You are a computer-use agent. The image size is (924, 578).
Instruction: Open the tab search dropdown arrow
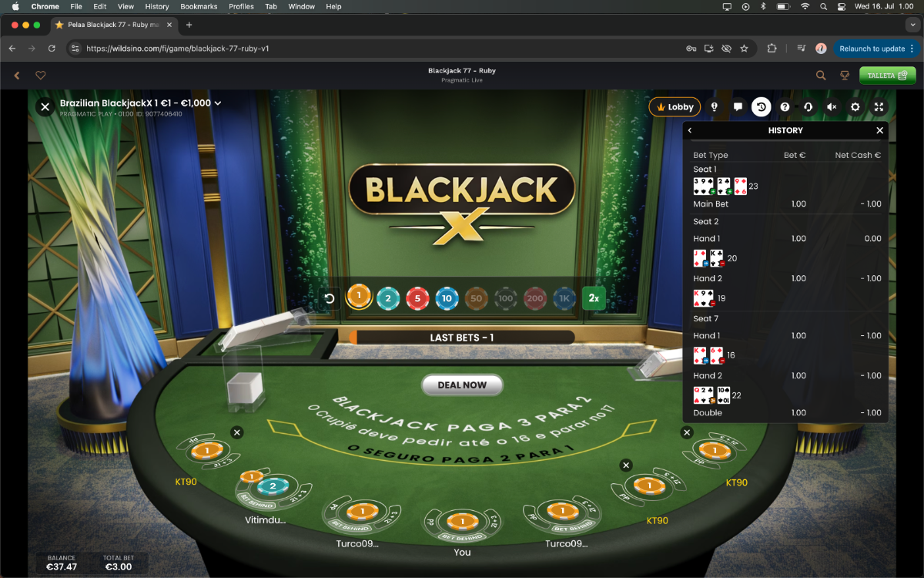[913, 25]
